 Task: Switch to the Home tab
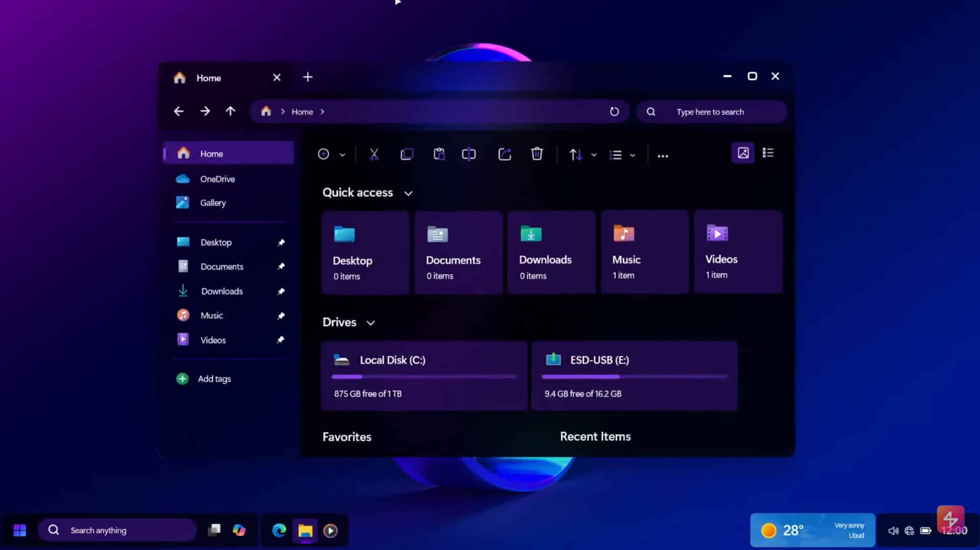click(x=208, y=78)
